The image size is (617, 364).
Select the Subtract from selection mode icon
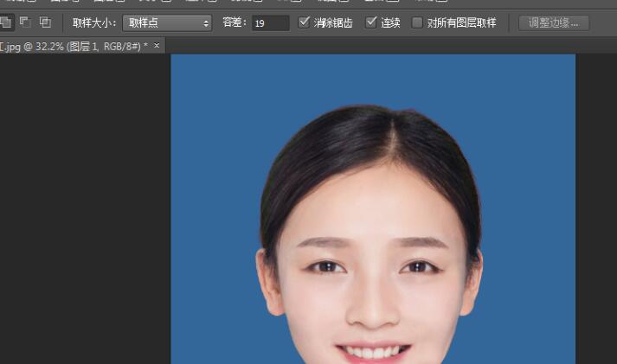pyautogui.click(x=25, y=22)
